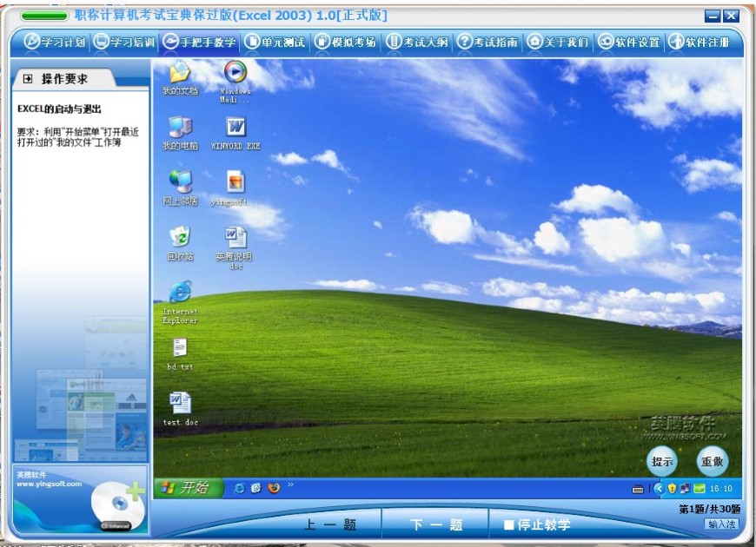Select the 手把手教学 tab
Viewport: 756px width, 547px height.
tap(199, 42)
